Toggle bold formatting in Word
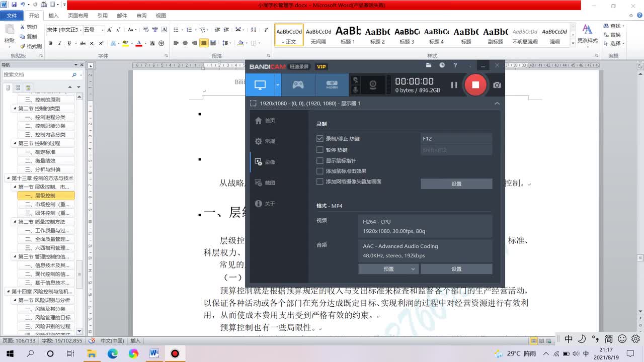Viewport: 644px width, 362px height. pyautogui.click(x=51, y=43)
